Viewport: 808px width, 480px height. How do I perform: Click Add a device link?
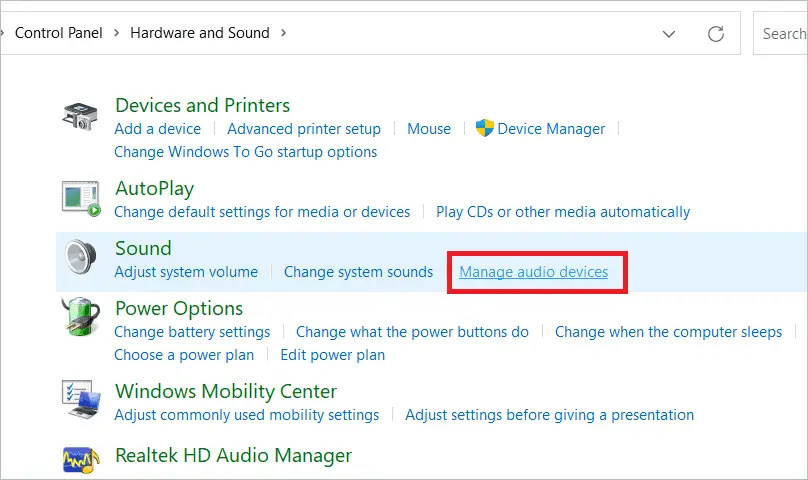click(158, 128)
